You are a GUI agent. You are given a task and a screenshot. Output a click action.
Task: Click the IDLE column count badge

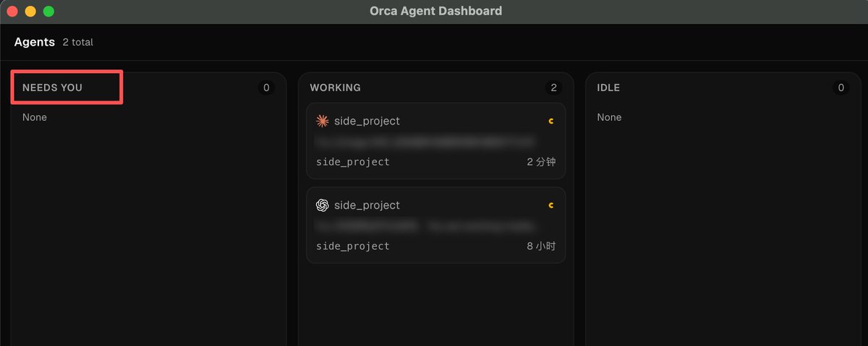pyautogui.click(x=841, y=88)
